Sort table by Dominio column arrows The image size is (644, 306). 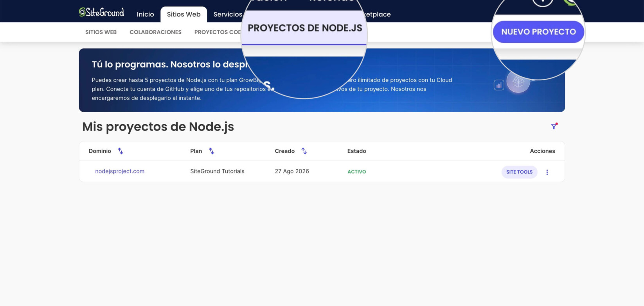pyautogui.click(x=121, y=151)
